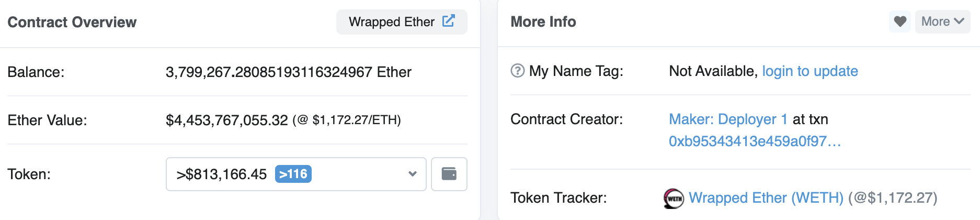The width and height of the screenshot is (980, 220).
Task: Click the Ether Value amount $4,453,767,055.32
Action: 226,120
